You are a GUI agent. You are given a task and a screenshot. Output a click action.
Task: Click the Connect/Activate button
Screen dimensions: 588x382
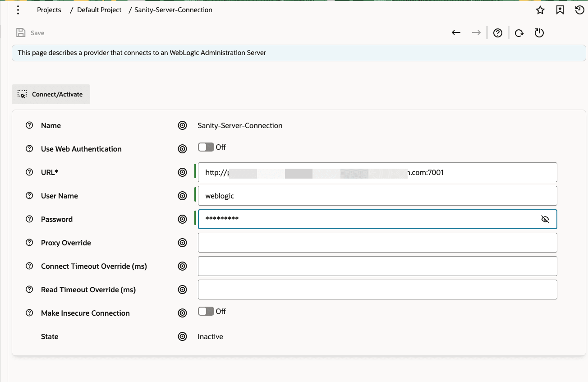coord(51,94)
